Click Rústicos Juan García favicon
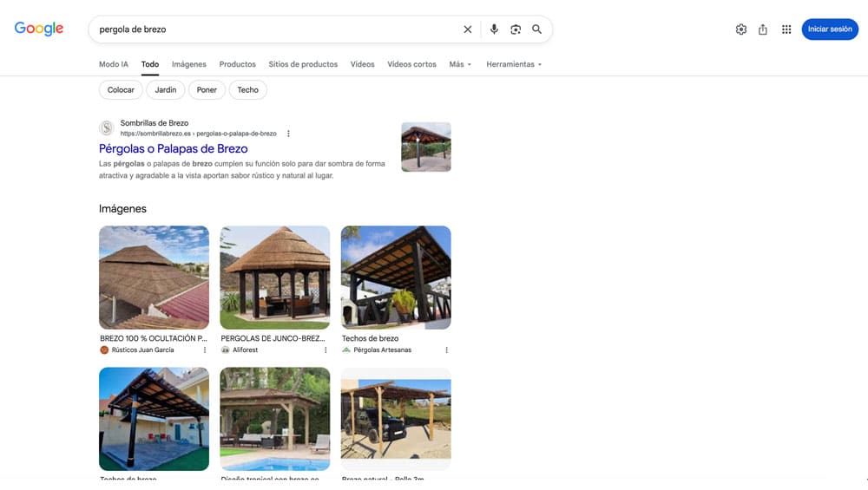The width and height of the screenshot is (868, 490). [104, 350]
